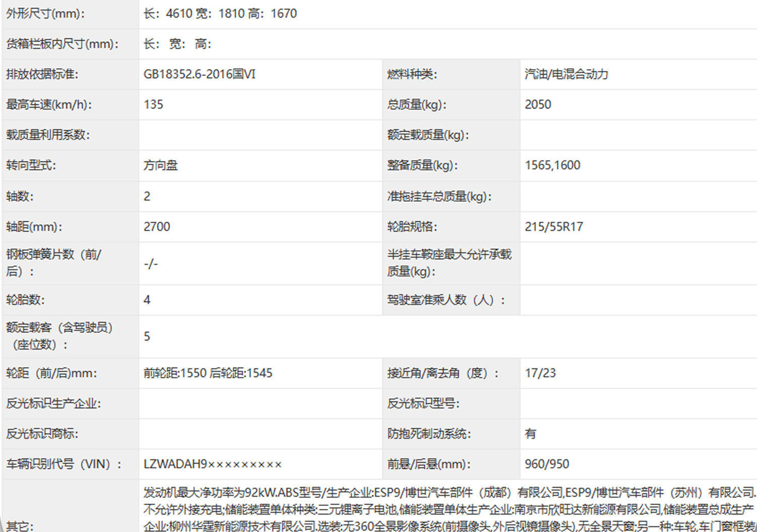This screenshot has width=757, height=532.
Task: Select the VIN value LZWADAH9
Action: [x=213, y=464]
